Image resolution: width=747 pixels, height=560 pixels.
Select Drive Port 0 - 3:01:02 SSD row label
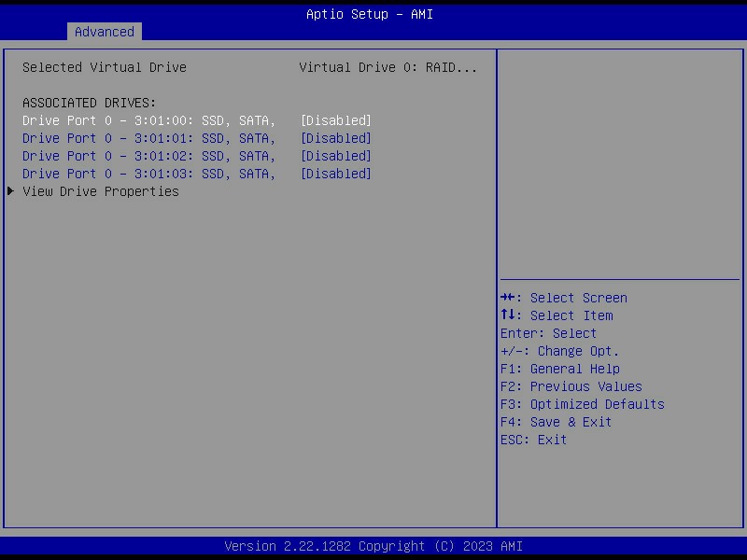pyautogui.click(x=149, y=156)
